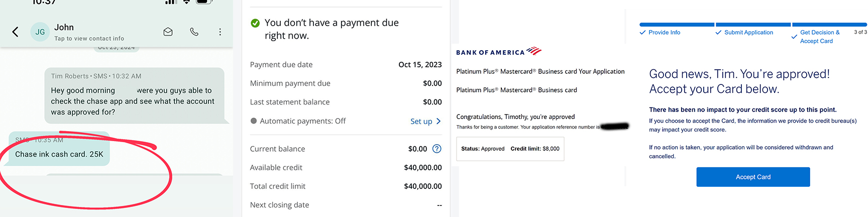Click the Bank of America flag logo
Image resolution: width=868 pixels, height=217 pixels.
point(534,51)
